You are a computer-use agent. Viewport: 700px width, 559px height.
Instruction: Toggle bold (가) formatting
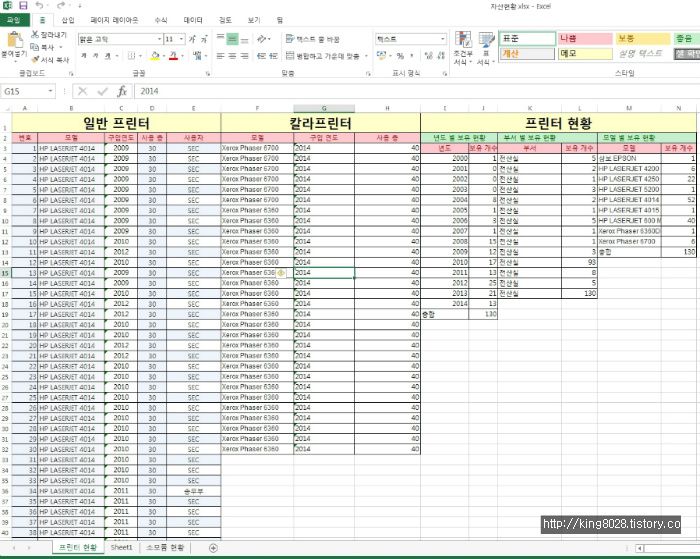(x=83, y=56)
